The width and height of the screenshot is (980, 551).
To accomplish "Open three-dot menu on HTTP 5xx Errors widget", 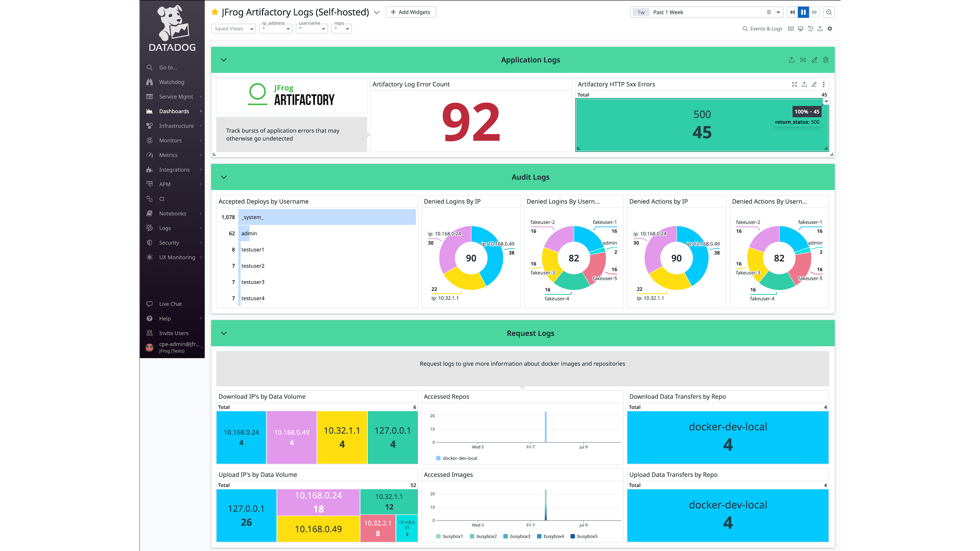I will (x=824, y=84).
